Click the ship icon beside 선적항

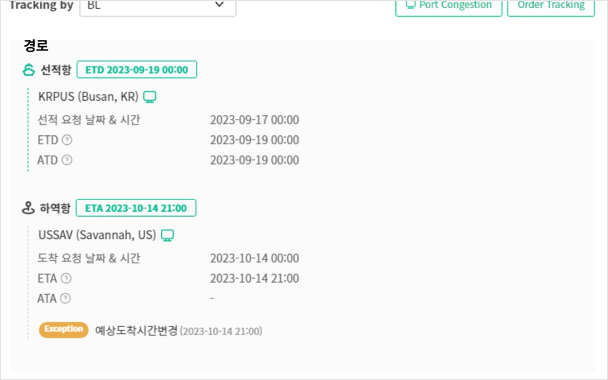click(29, 70)
